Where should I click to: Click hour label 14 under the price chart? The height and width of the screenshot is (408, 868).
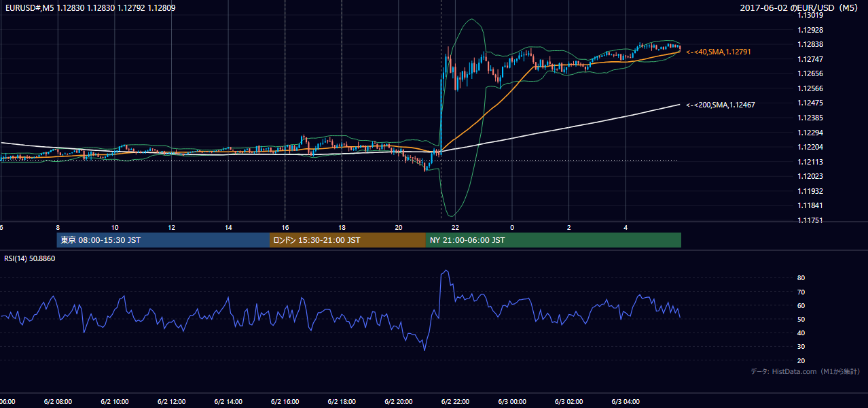point(228,227)
